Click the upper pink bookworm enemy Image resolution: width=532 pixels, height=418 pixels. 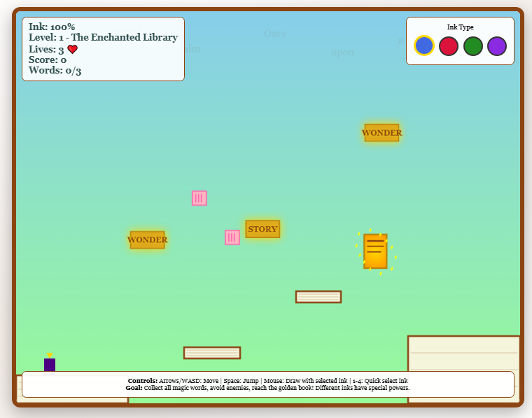click(199, 198)
